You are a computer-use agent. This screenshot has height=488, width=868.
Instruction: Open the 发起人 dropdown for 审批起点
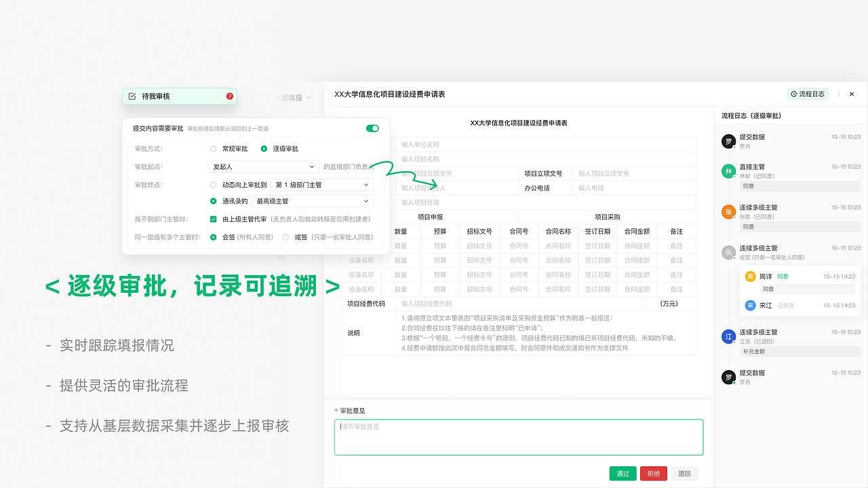pos(264,166)
